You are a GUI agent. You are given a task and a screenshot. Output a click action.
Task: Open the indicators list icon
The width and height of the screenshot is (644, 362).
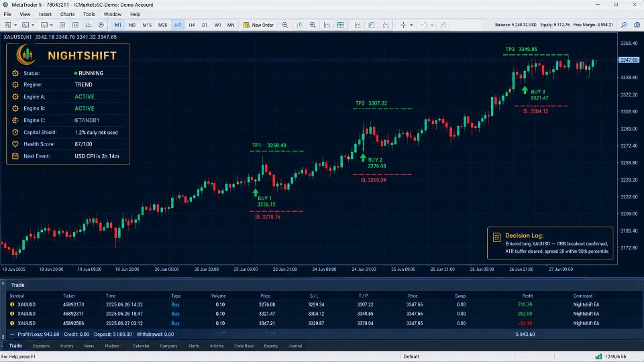click(x=358, y=25)
